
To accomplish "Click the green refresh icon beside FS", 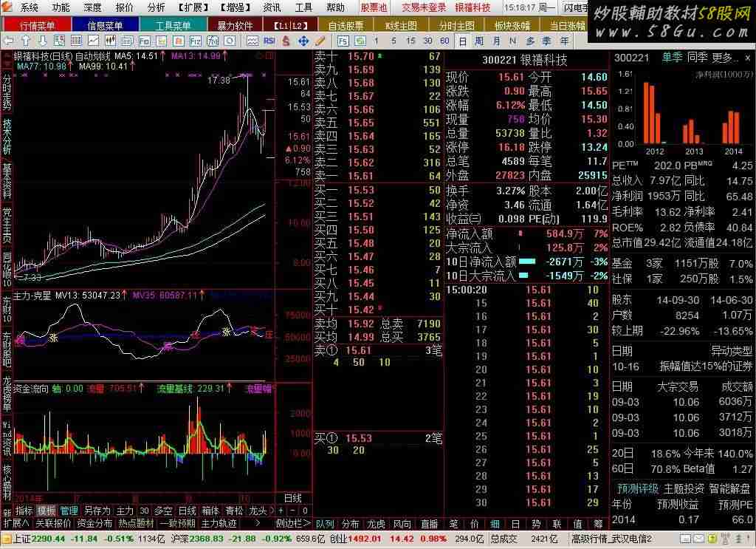I will [360, 41].
